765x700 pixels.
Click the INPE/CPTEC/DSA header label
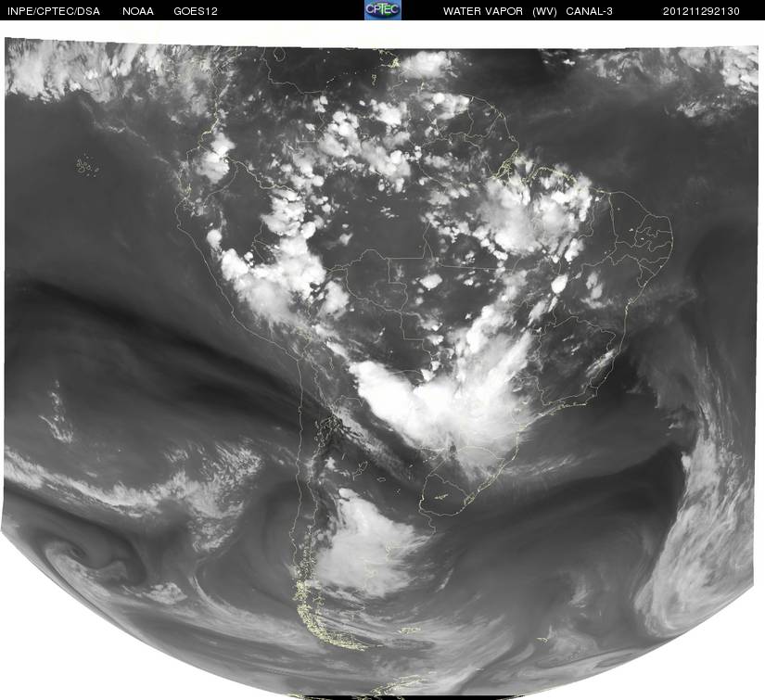pos(54,11)
